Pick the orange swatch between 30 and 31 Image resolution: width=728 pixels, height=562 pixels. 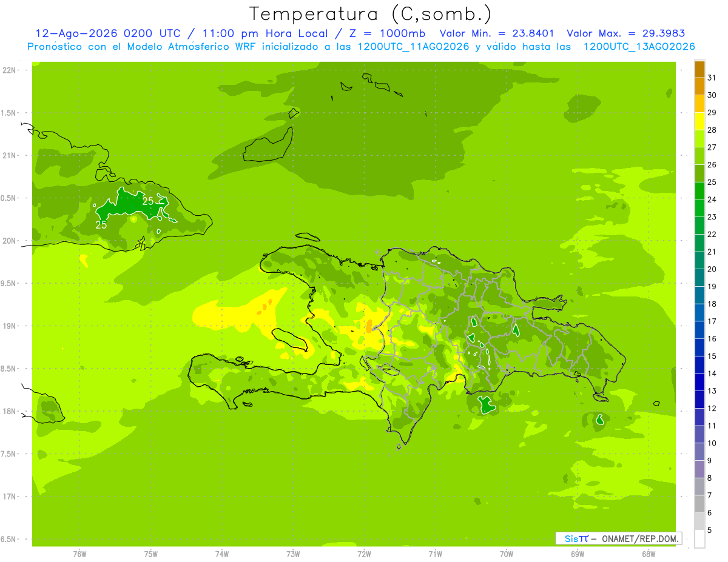pyautogui.click(x=699, y=87)
